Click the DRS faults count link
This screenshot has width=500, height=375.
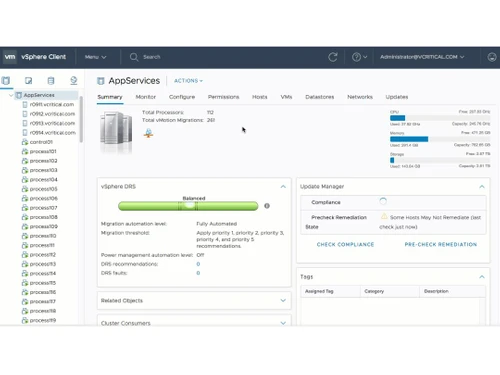(198, 273)
